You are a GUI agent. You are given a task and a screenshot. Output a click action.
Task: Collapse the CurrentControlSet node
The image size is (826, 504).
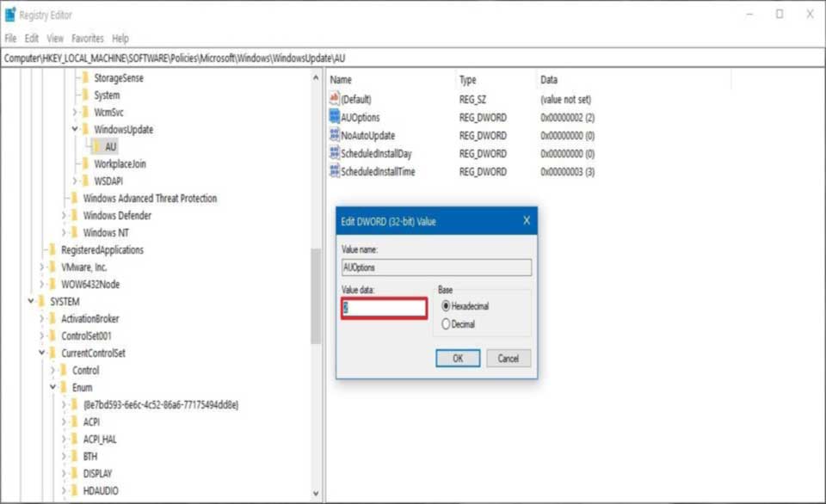point(41,353)
